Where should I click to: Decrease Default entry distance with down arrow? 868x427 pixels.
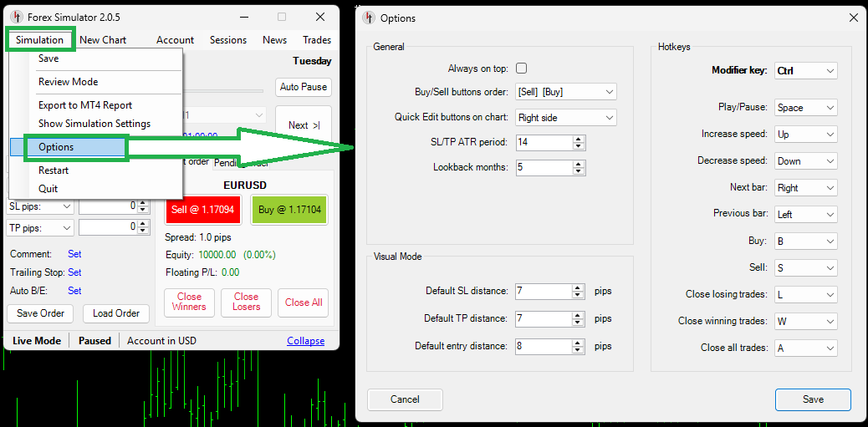click(x=578, y=350)
